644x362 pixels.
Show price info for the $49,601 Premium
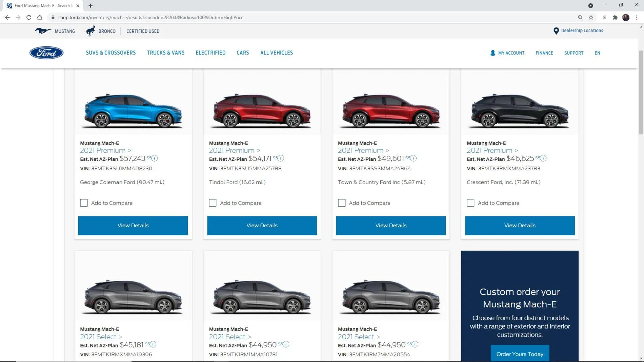click(413, 158)
